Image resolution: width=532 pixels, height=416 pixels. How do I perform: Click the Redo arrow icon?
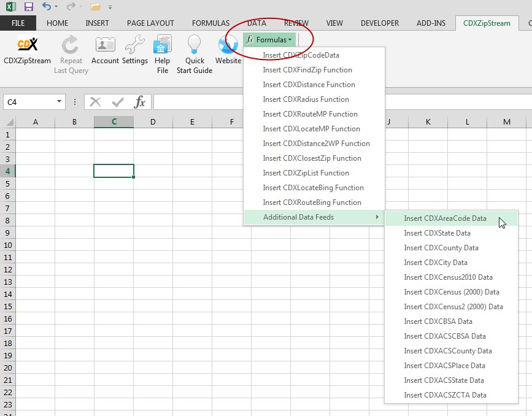tap(71, 6)
